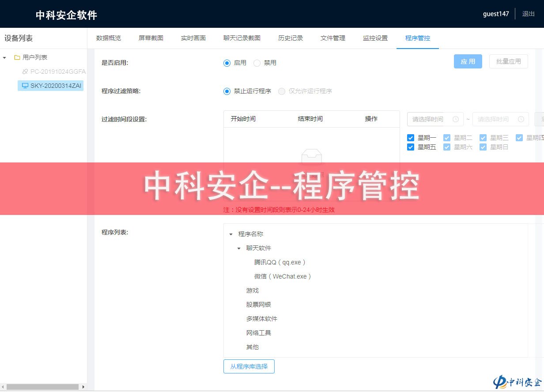Click the 设备列表 heading
Screen dimensions: 544x392
[x=19, y=38]
